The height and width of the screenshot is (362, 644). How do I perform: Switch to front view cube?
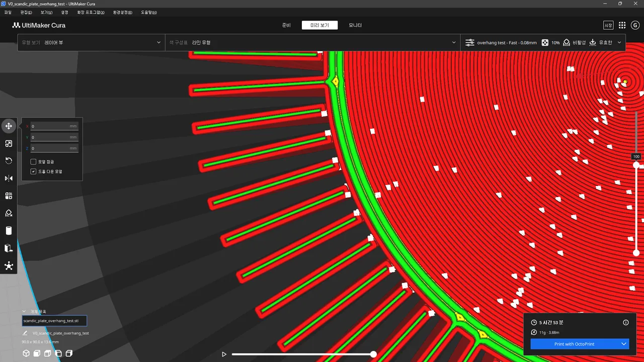pyautogui.click(x=37, y=353)
